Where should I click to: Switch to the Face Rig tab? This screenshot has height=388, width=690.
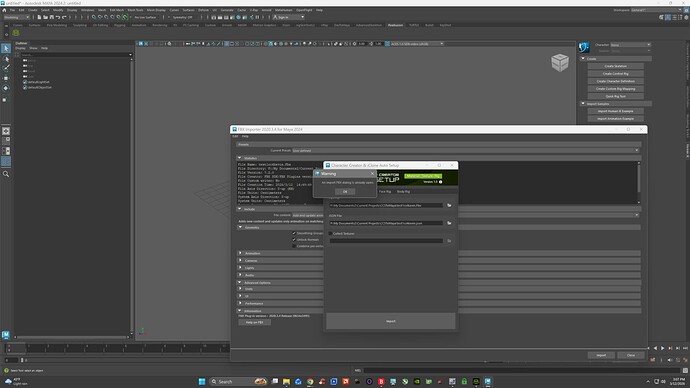click(385, 191)
